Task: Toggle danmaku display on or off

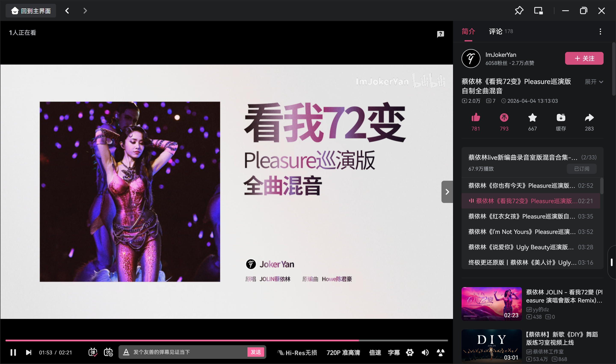Action: point(93,352)
